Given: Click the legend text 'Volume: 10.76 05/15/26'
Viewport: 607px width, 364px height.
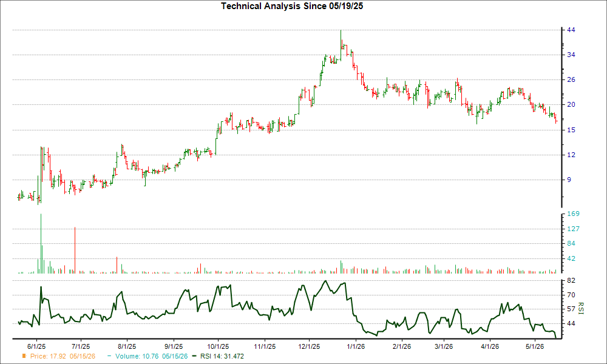Looking at the screenshot, I should (151, 356).
